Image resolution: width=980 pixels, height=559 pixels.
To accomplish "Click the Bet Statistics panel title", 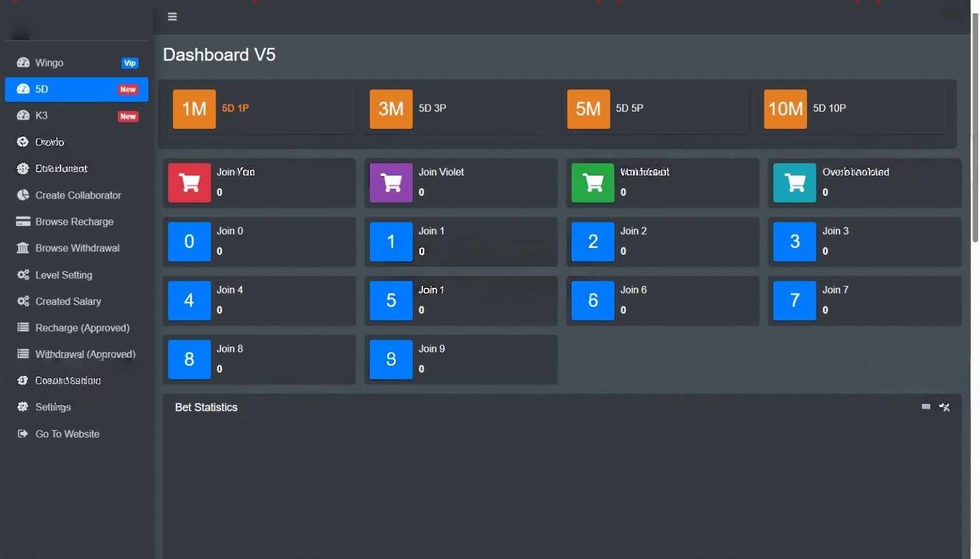I will (x=206, y=407).
